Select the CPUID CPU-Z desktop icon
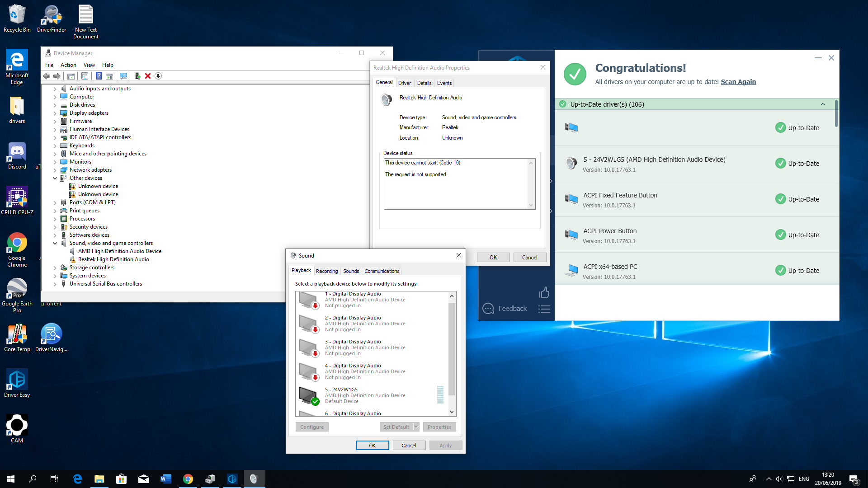This screenshot has width=868, height=488. click(x=17, y=201)
